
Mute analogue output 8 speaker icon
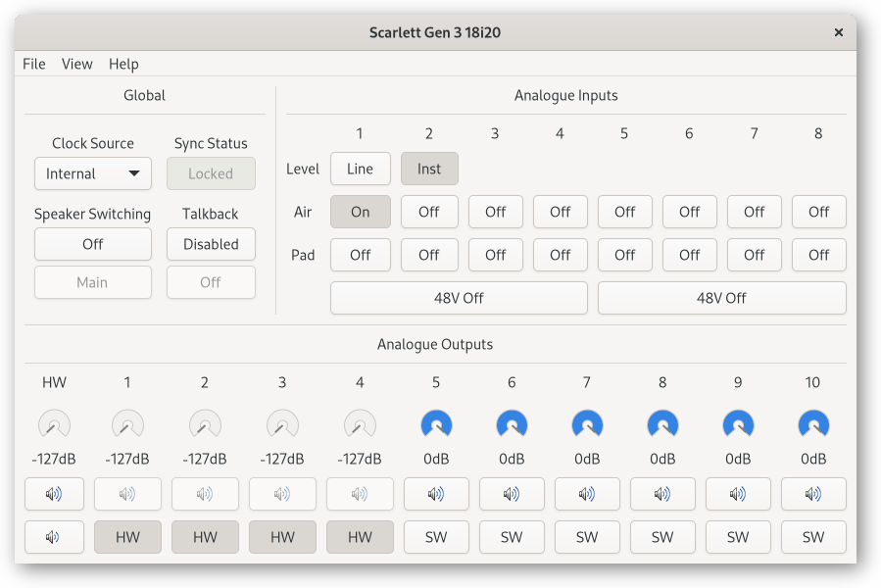click(x=662, y=495)
